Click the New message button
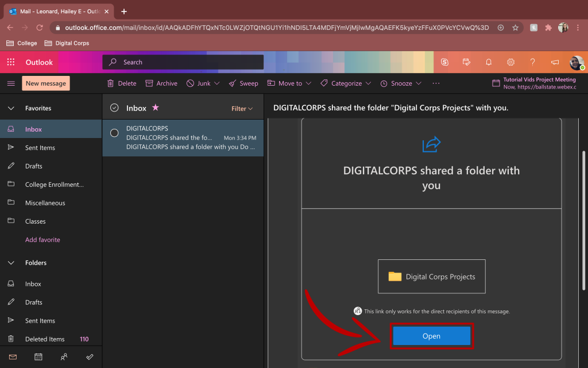Viewport: 588px width, 368px height. click(46, 83)
